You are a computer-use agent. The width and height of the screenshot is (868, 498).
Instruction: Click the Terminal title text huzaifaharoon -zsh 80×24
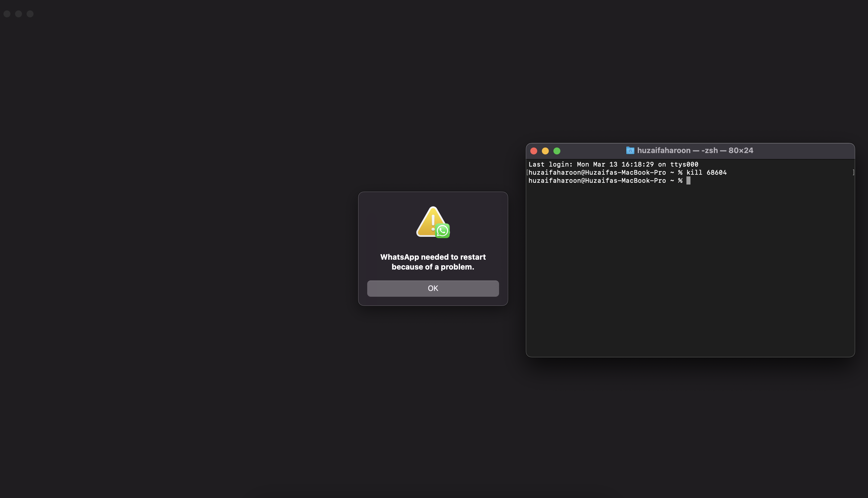pyautogui.click(x=695, y=150)
